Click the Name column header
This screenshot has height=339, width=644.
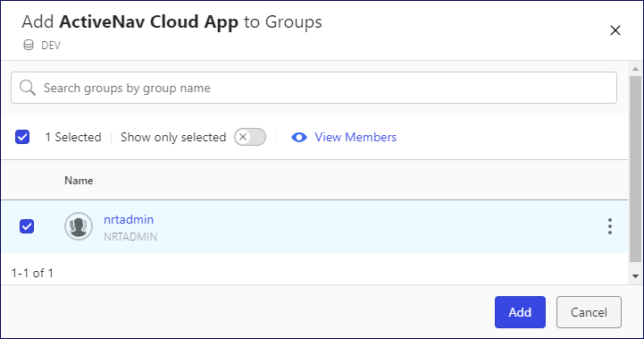pyautogui.click(x=79, y=181)
